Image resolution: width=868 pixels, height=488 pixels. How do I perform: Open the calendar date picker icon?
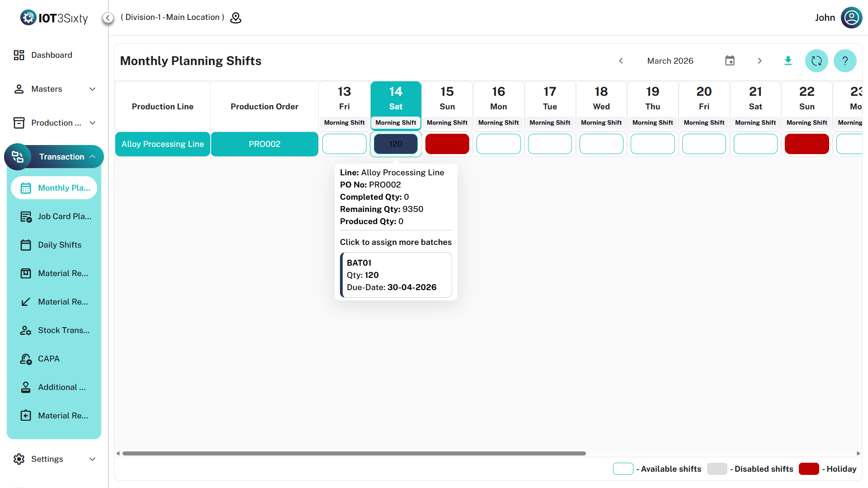(730, 61)
